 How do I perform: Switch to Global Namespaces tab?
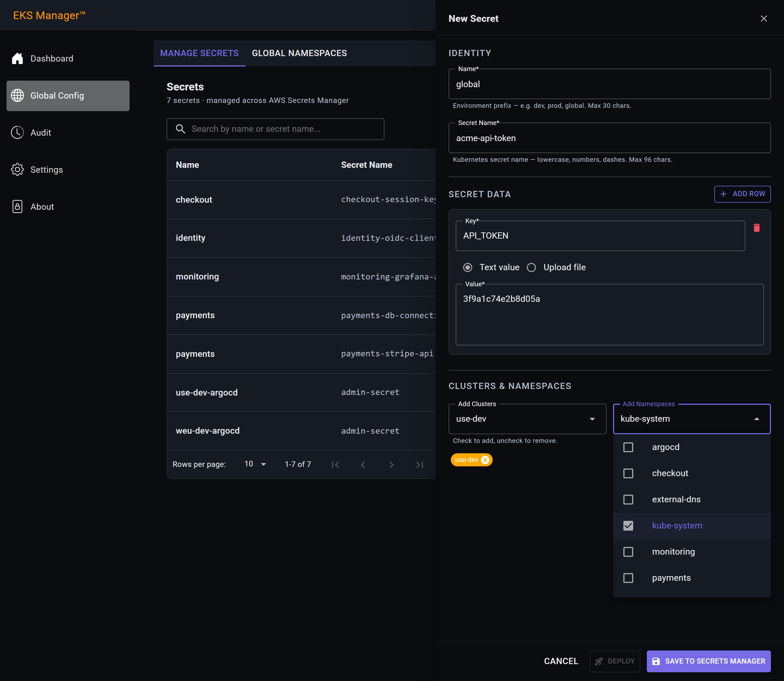299,54
